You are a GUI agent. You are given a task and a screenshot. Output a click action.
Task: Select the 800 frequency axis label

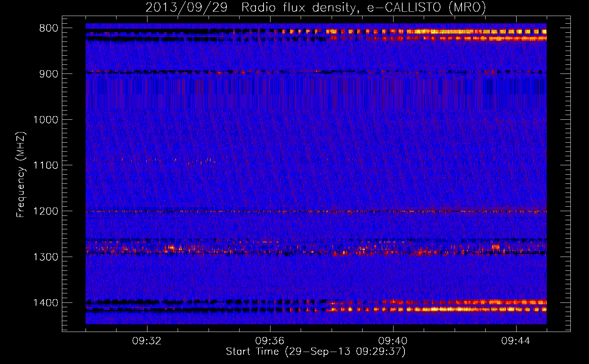click(x=48, y=28)
